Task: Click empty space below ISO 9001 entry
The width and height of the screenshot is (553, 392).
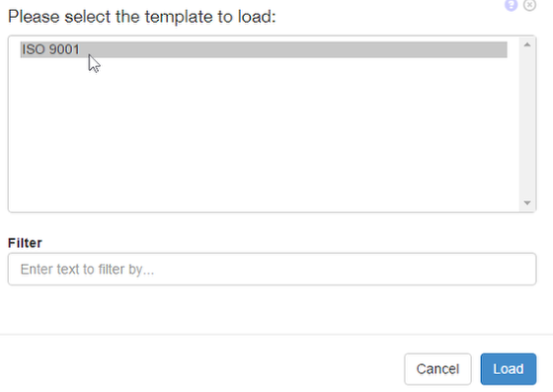Action: pyautogui.click(x=264, y=134)
